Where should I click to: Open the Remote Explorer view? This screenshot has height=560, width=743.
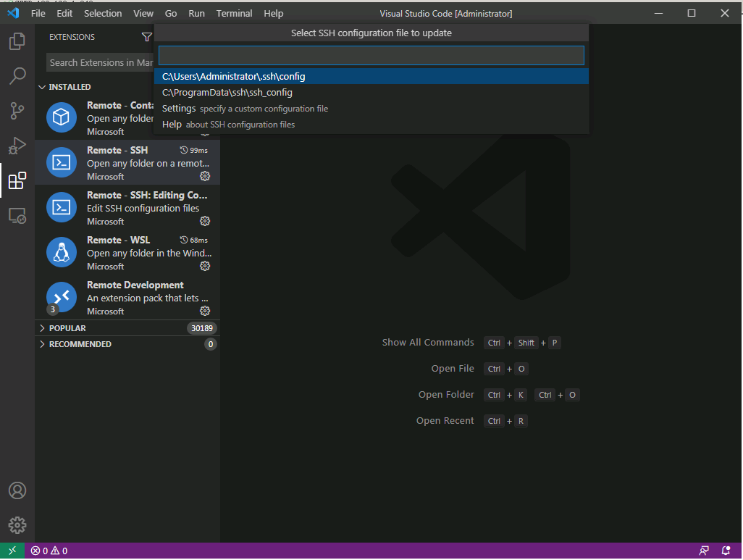click(17, 216)
